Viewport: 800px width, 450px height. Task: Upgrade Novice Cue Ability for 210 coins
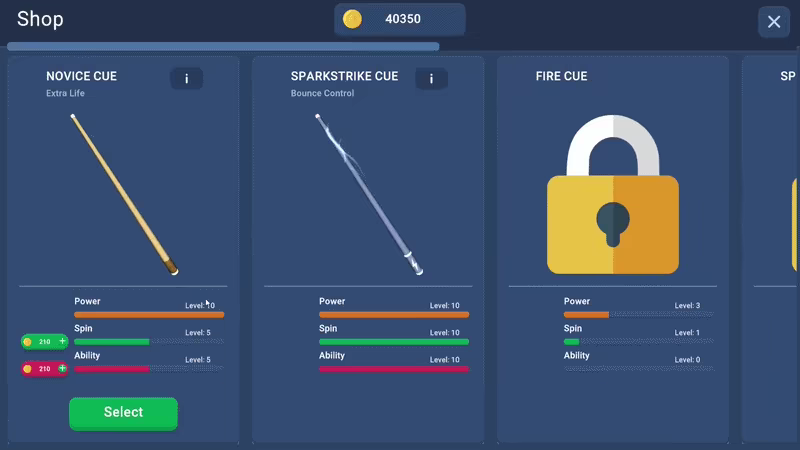(44, 368)
